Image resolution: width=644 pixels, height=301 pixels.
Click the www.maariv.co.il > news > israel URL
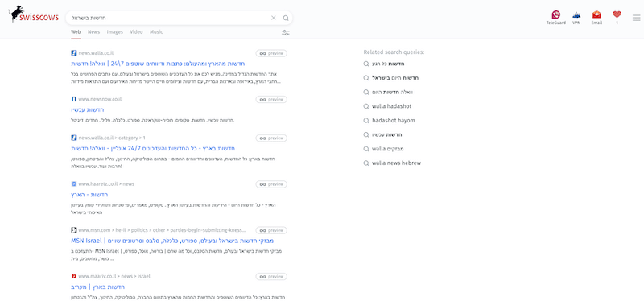114,276
